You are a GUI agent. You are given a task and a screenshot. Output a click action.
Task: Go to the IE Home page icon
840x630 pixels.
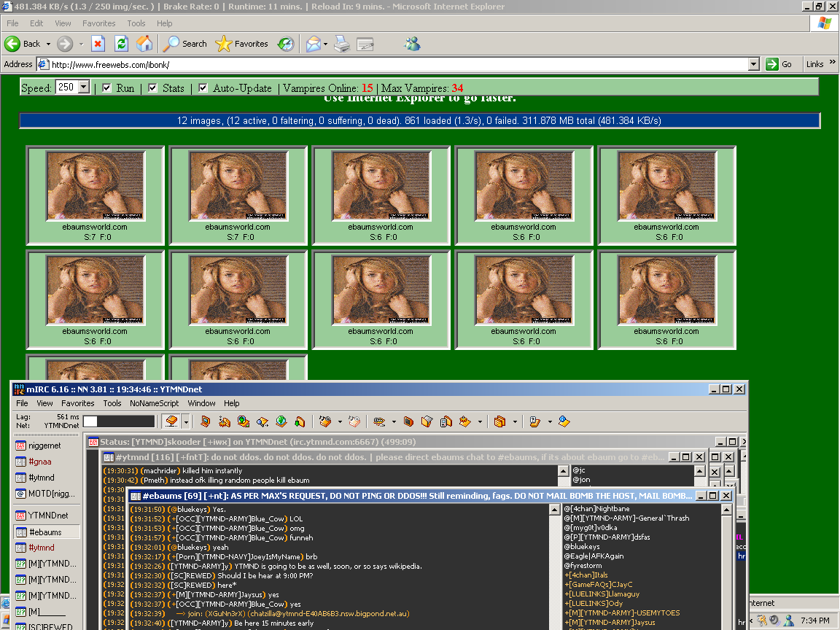144,44
